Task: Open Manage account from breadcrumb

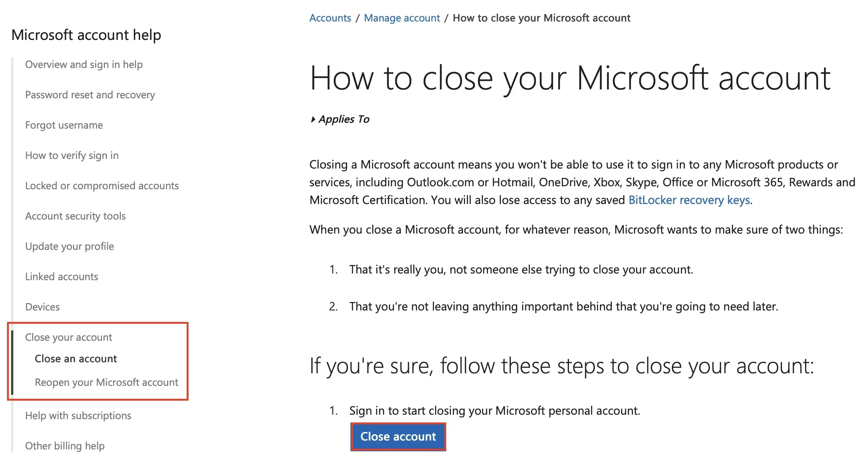Action: pos(401,18)
